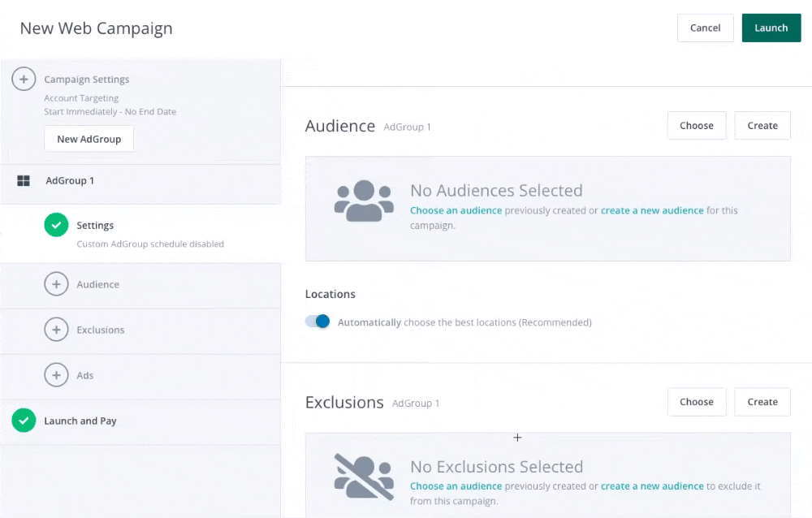Click 'Custom AdGroup schedule disabled' text
Screen dimensions: 812x518
click(x=150, y=244)
